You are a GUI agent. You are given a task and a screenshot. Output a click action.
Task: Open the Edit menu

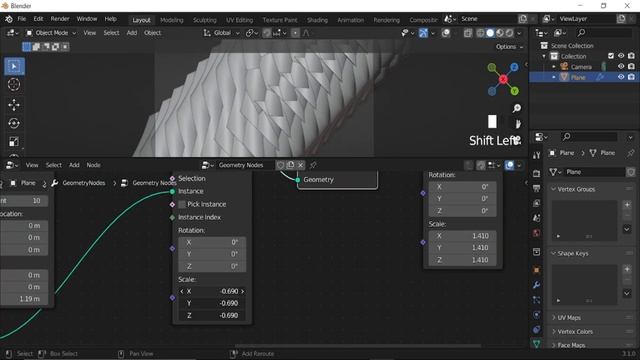point(38,19)
